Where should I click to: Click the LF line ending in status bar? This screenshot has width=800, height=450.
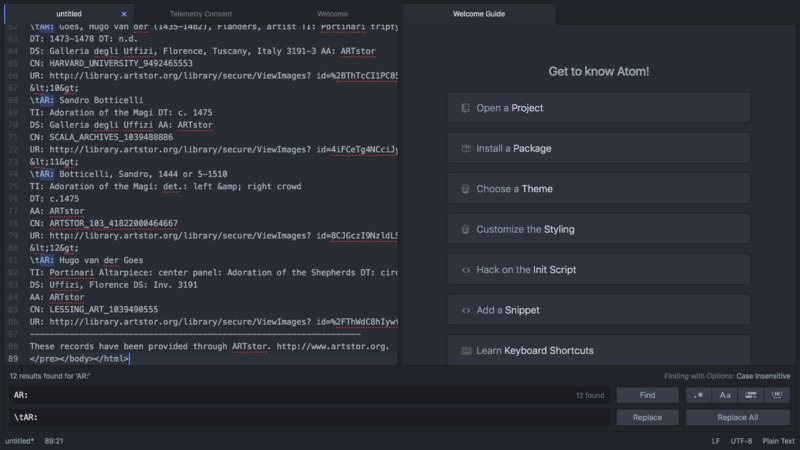[716, 441]
